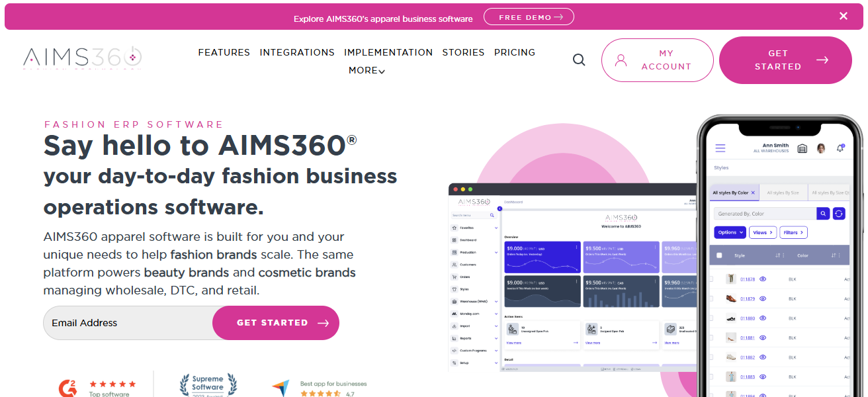868x397 pixels.
Task: Click the refresh icon button on the phone
Action: coord(839,214)
